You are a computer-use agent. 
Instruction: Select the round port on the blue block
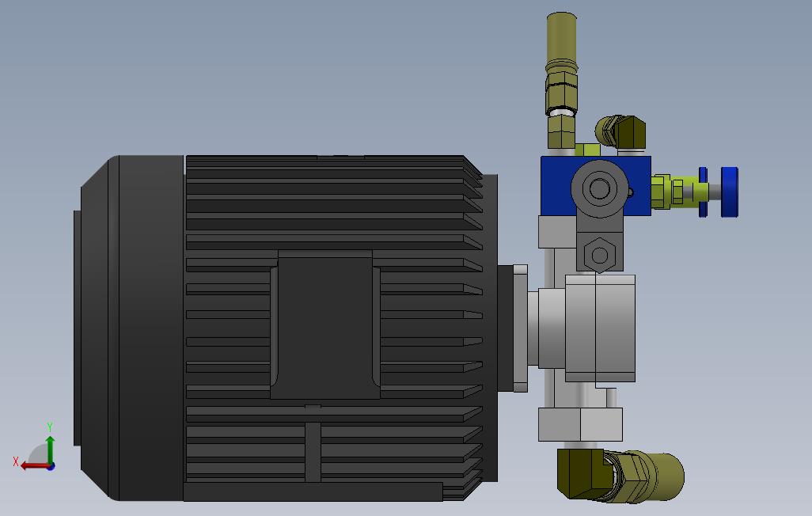tap(600, 188)
